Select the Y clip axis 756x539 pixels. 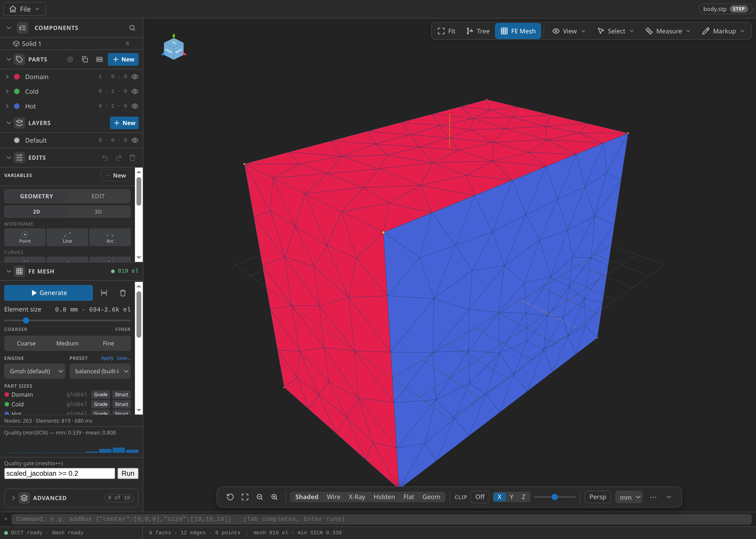511,497
